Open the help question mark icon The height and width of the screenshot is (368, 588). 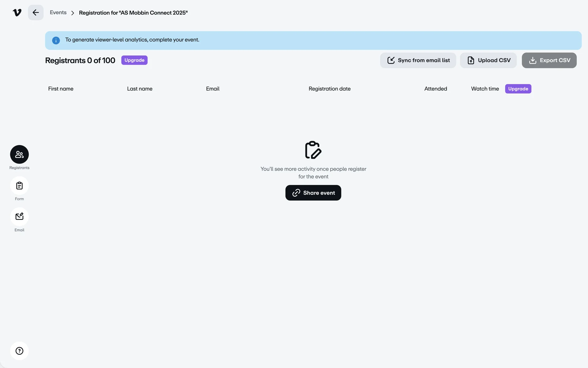[x=19, y=351]
